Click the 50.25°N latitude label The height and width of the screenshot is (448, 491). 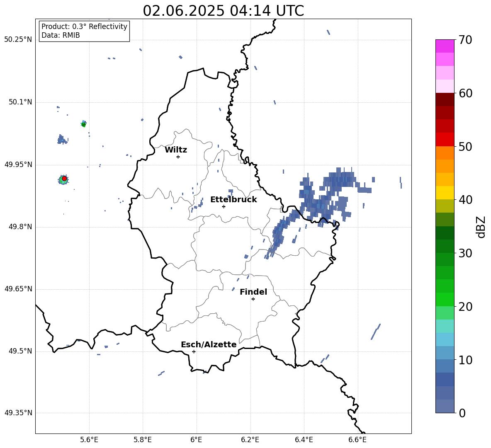click(x=18, y=40)
